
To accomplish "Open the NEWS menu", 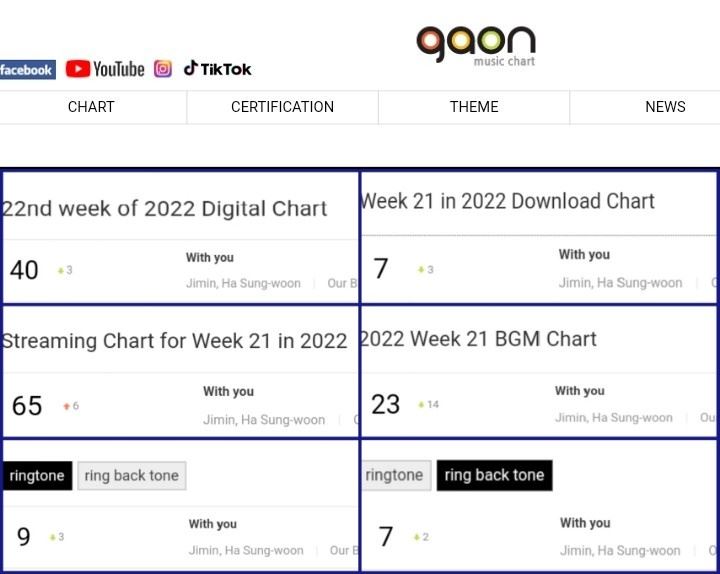I will [665, 107].
